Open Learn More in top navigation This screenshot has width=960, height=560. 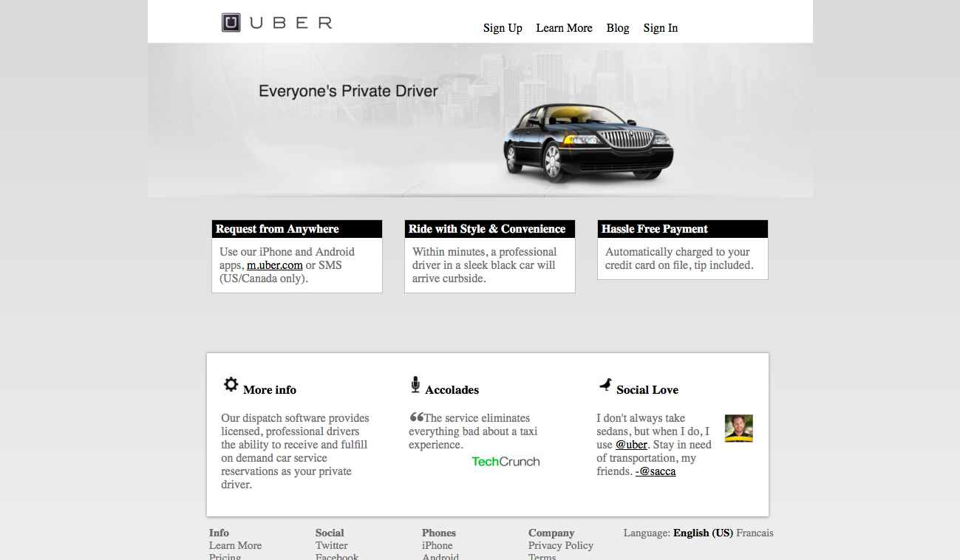[564, 28]
